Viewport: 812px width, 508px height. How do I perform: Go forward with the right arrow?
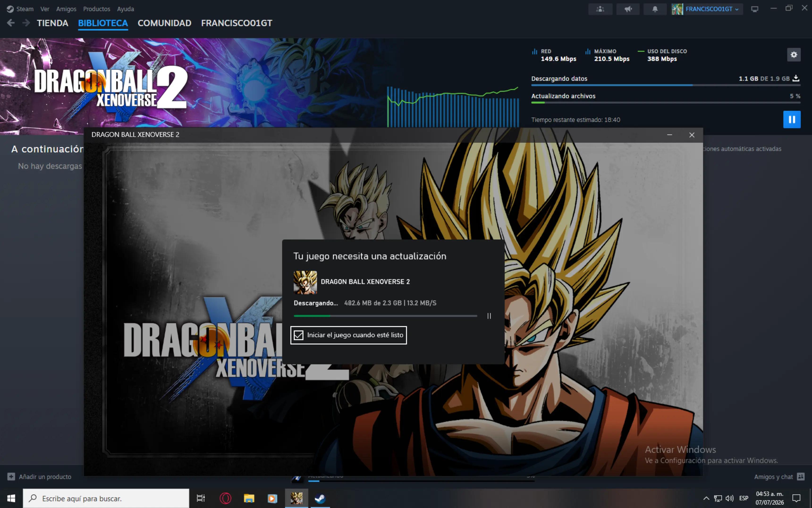coord(26,23)
